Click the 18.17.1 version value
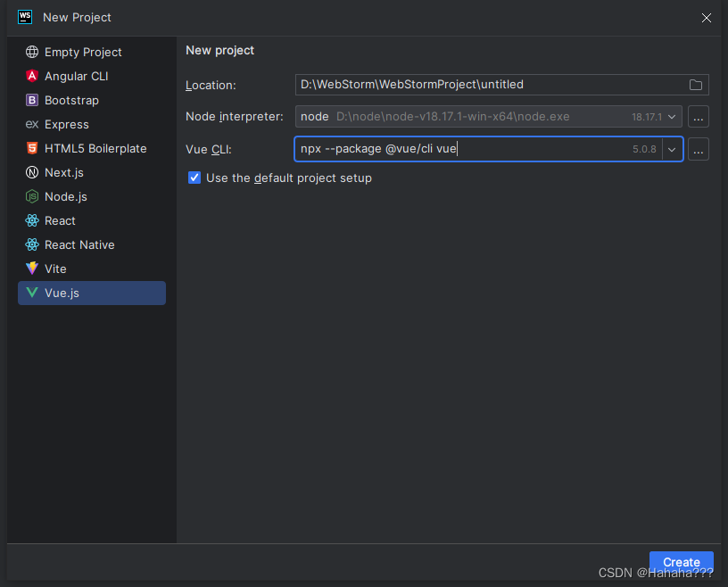The image size is (728, 587). tap(647, 117)
